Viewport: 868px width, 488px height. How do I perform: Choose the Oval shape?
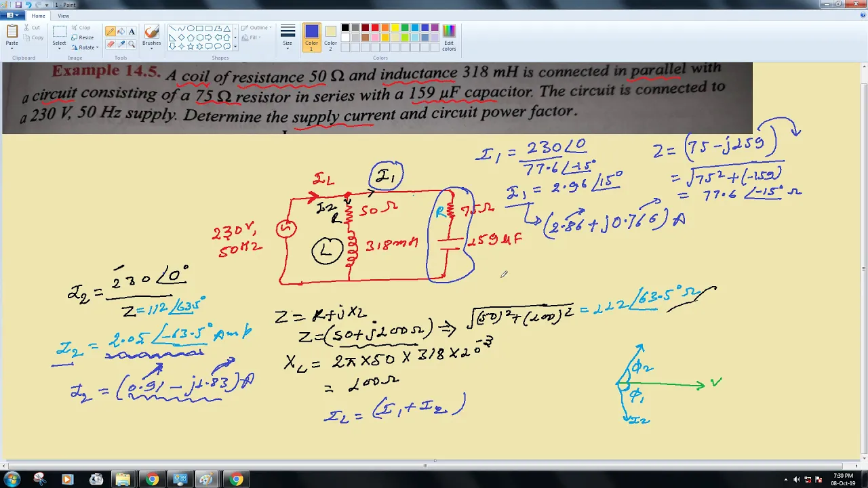(191, 28)
